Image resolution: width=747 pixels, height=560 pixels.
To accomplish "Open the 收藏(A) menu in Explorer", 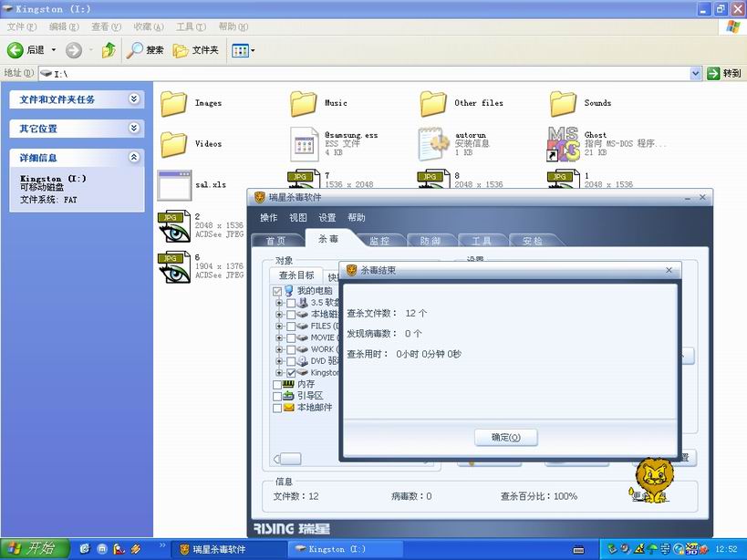I will tap(149, 26).
